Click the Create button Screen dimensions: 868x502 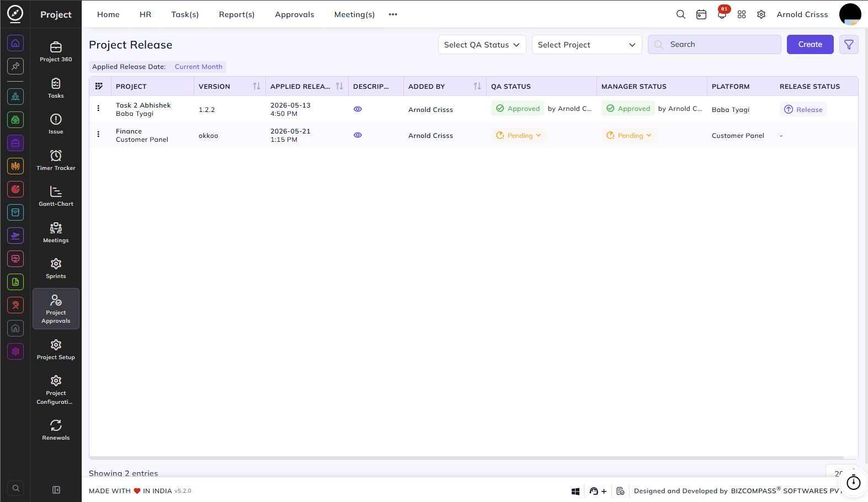click(810, 45)
